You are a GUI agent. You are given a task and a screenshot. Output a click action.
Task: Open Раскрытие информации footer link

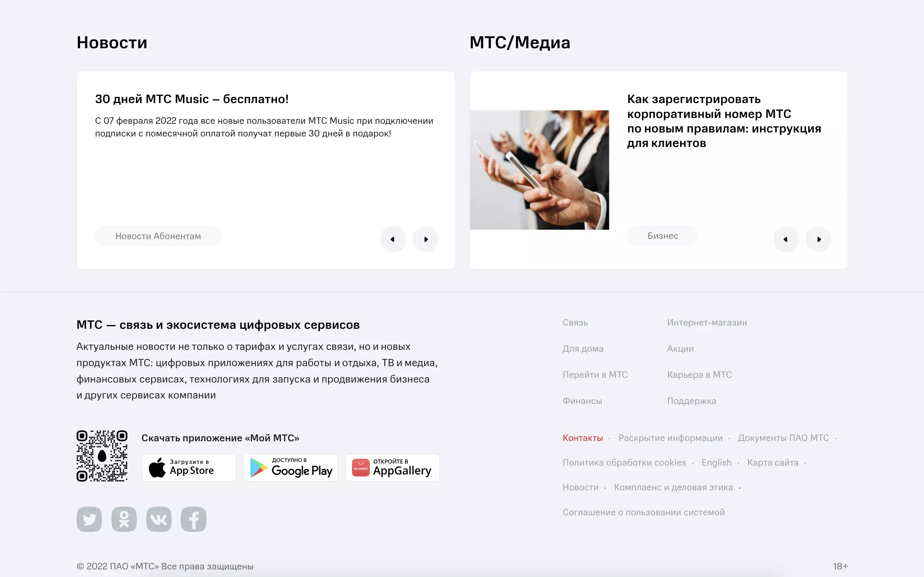[670, 437]
